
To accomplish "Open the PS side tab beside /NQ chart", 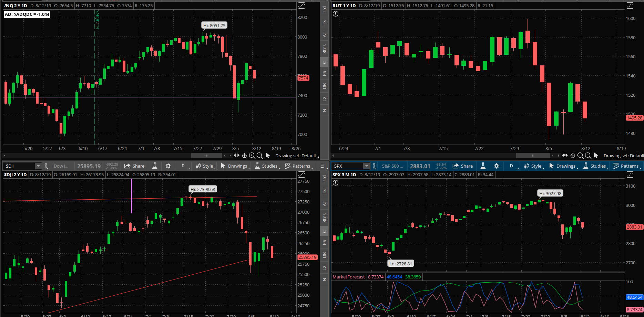I will (x=324, y=73).
